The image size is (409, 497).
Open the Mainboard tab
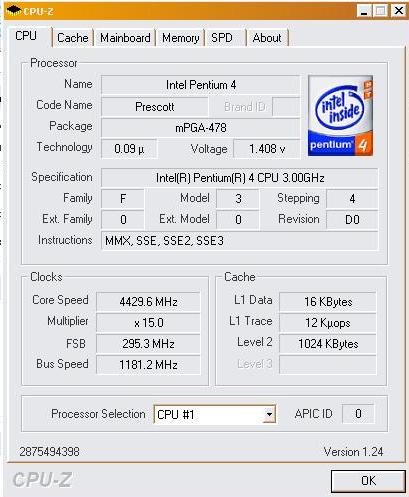125,38
